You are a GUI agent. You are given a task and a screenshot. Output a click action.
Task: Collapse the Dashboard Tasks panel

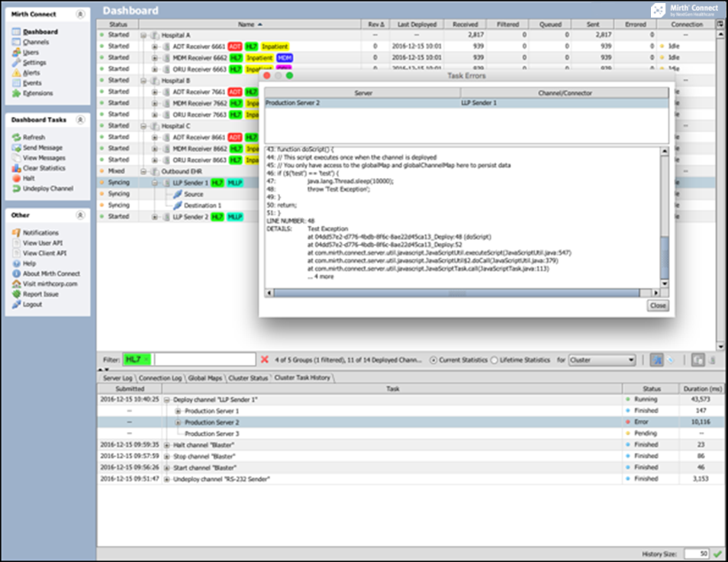[80, 120]
